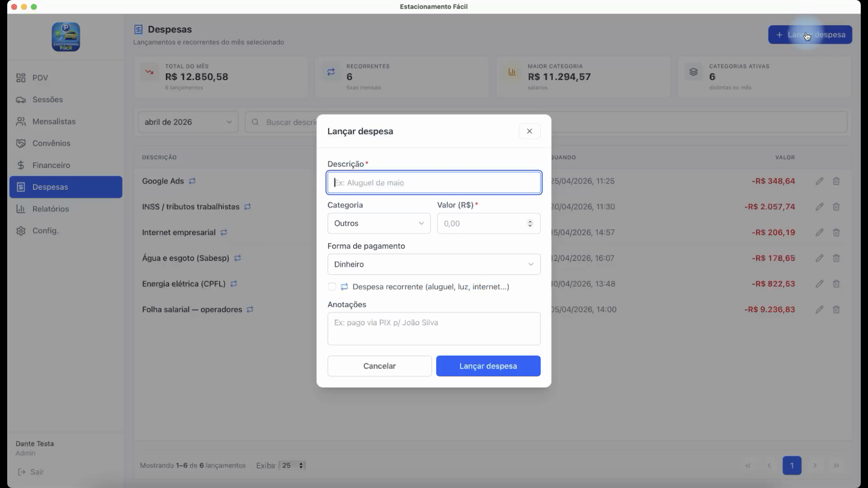Click the Total do mês card
The image size is (868, 488).
tap(221, 77)
